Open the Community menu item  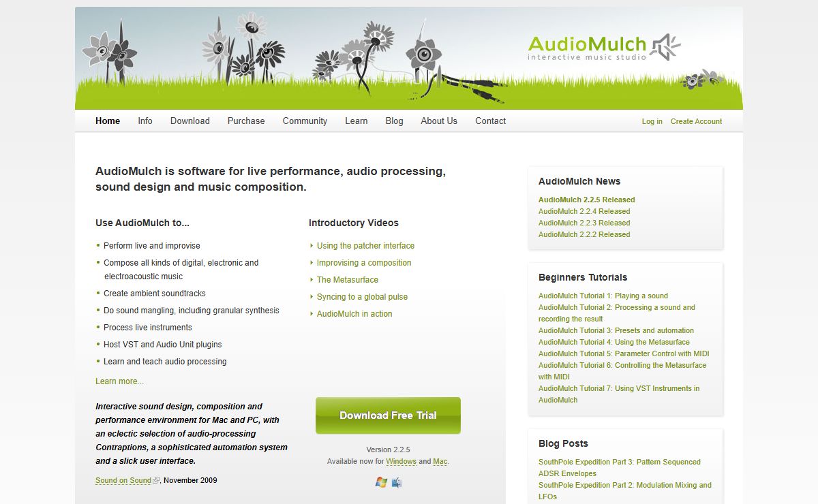(305, 121)
